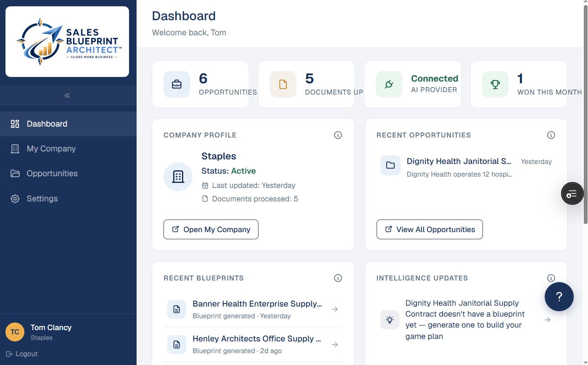Show info for Recent Opportunities panel
588x365 pixels.
pyautogui.click(x=551, y=135)
